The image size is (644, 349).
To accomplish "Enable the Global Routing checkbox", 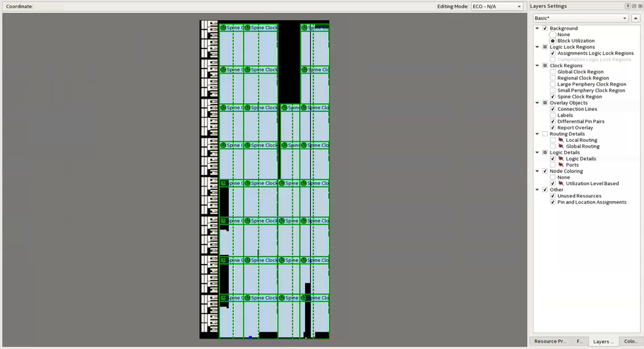I will coord(553,146).
